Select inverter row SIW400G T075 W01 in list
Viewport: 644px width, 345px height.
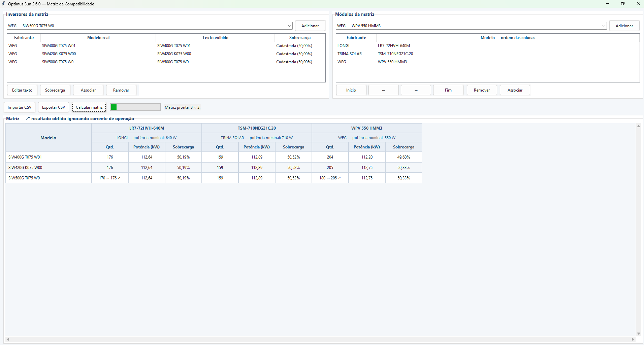pos(166,46)
